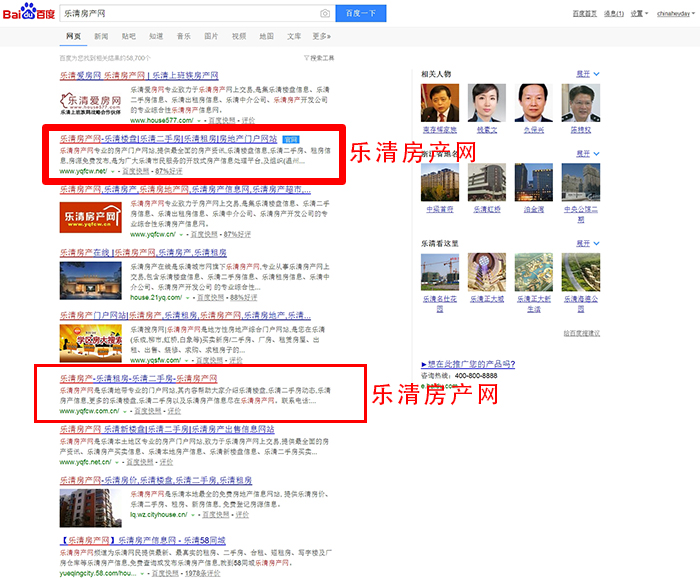This screenshot has width=700, height=578.
Task: Expand the 乐清看这里 section with 展开
Action: pyautogui.click(x=587, y=243)
